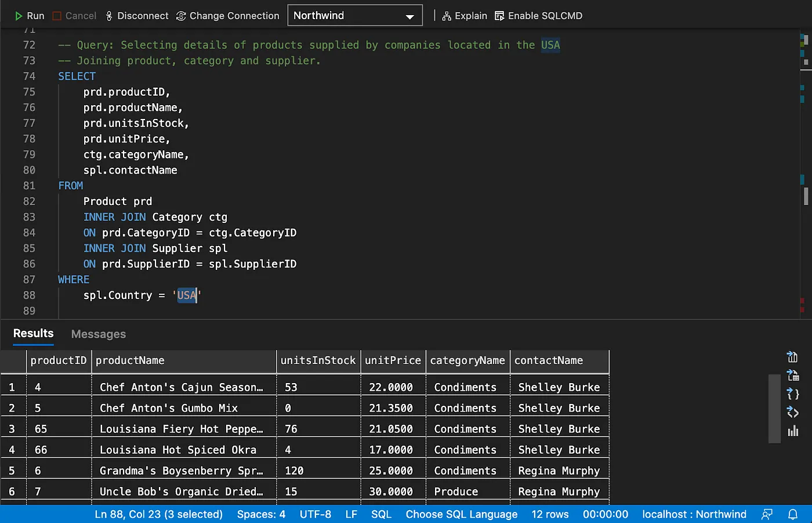Select the Results tab
Viewport: 812px width, 523px height.
[33, 333]
